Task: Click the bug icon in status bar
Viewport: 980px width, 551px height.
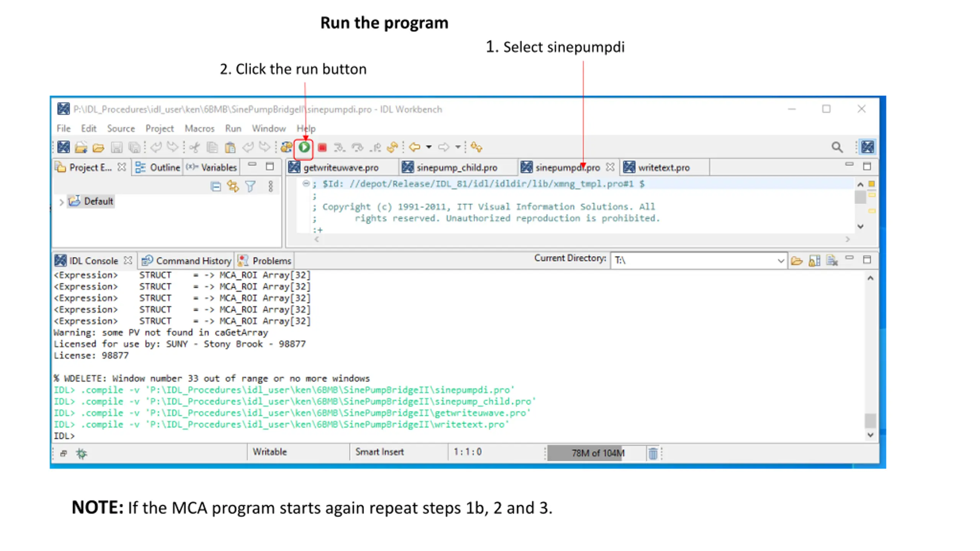Action: click(x=81, y=454)
